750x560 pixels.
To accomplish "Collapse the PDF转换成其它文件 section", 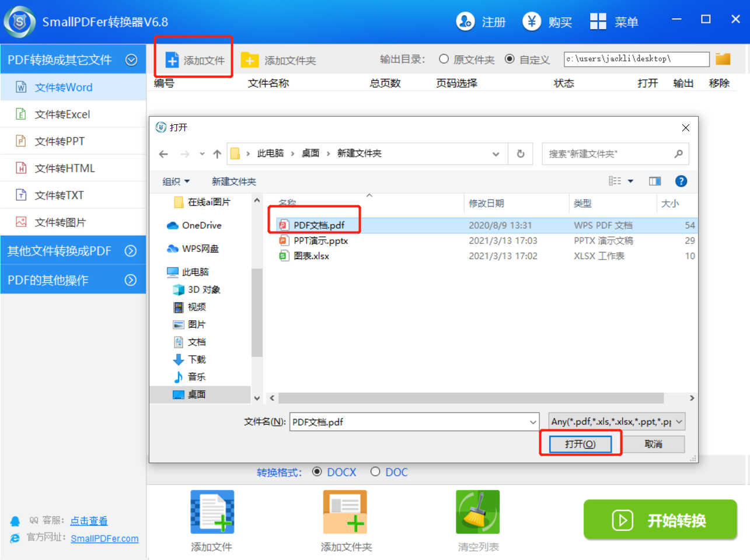I will [x=131, y=60].
